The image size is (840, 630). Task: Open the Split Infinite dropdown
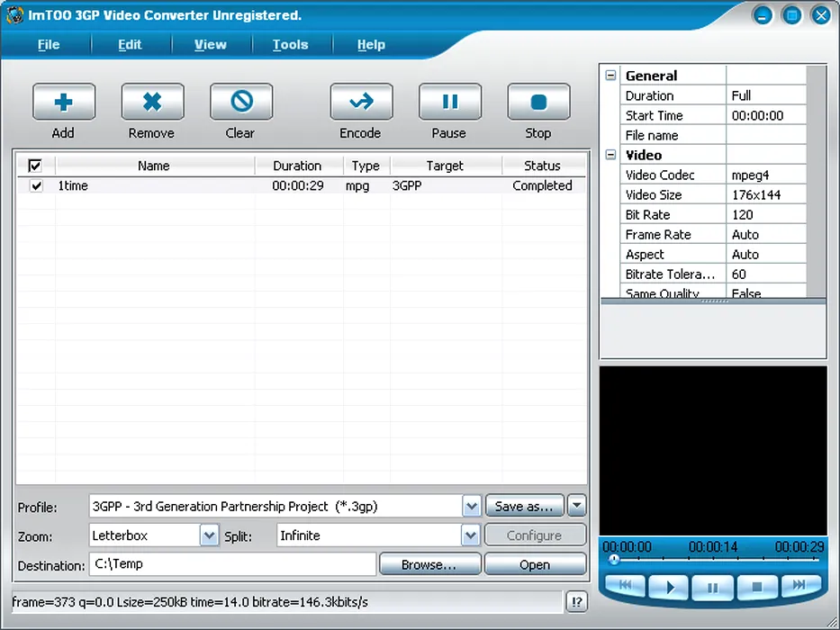(470, 535)
